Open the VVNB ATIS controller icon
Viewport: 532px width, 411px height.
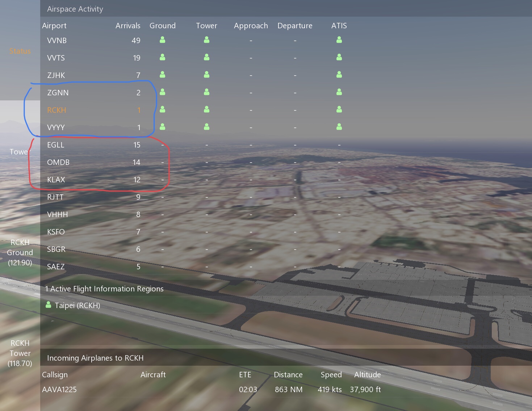pos(339,40)
